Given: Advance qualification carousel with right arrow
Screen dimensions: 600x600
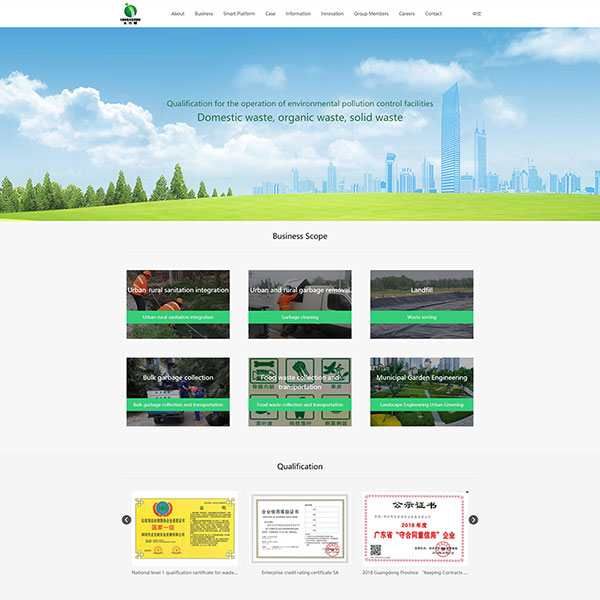Looking at the screenshot, I should tap(473, 520).
